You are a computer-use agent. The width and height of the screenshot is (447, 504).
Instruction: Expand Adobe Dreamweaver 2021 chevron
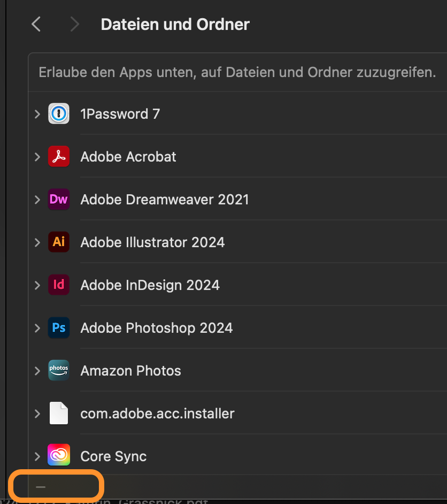pos(37,199)
